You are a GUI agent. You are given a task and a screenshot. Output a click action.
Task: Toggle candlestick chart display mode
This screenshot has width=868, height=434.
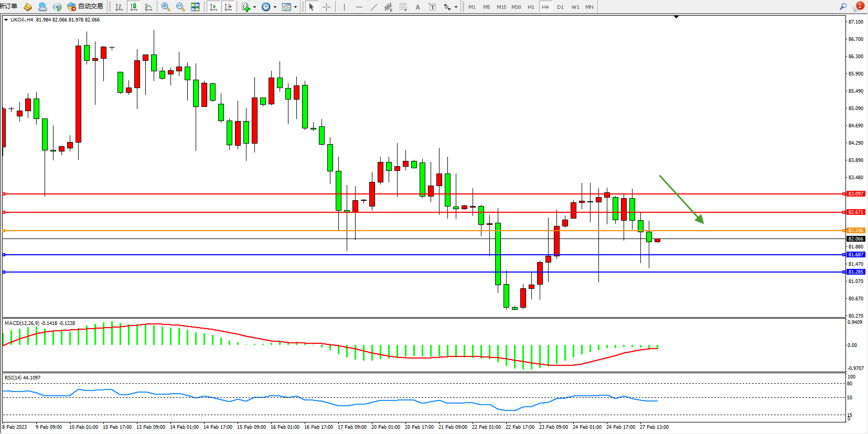(134, 7)
